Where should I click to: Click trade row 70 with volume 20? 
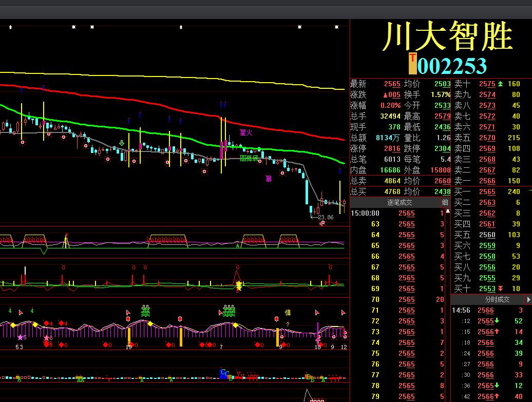click(397, 299)
